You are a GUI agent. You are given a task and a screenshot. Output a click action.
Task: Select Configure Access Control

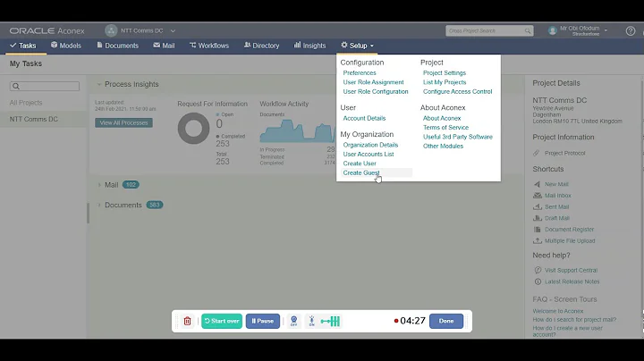tap(458, 92)
